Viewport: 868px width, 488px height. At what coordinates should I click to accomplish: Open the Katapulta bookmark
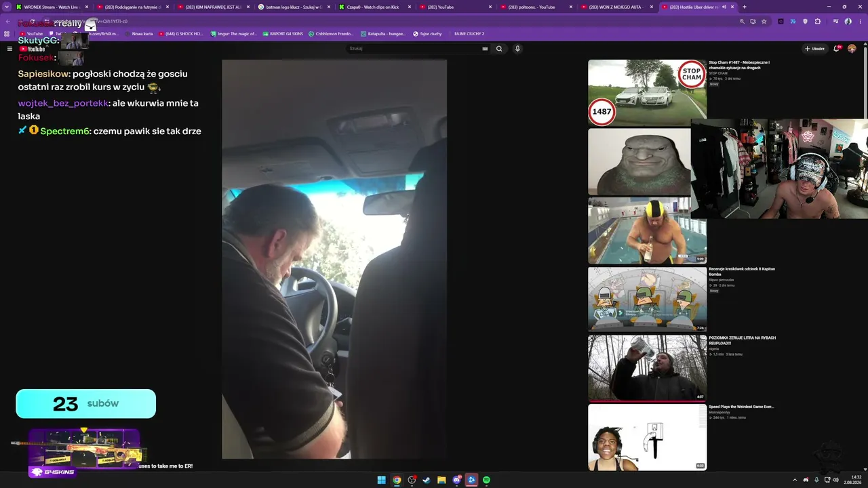(x=383, y=33)
